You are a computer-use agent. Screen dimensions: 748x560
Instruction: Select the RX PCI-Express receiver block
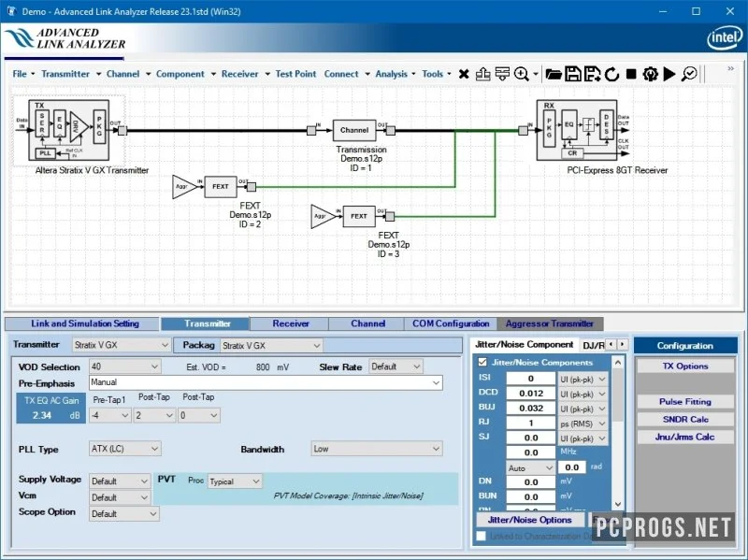(577, 130)
